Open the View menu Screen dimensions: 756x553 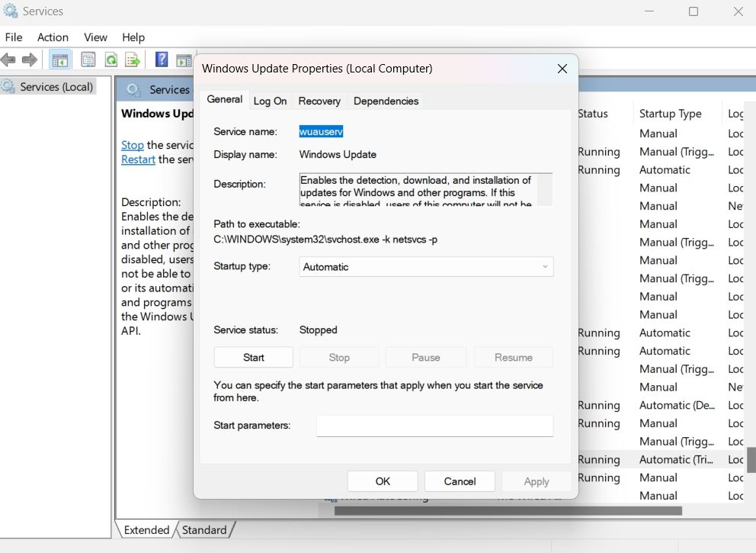click(95, 37)
